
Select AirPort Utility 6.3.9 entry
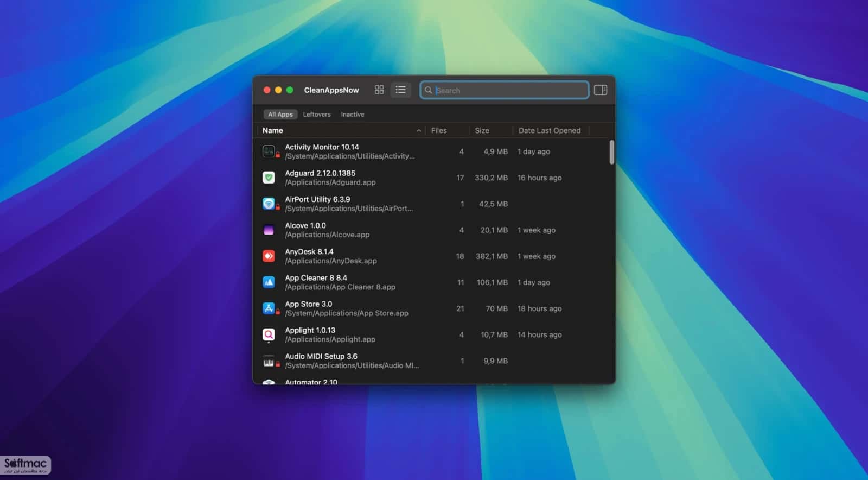coord(317,199)
